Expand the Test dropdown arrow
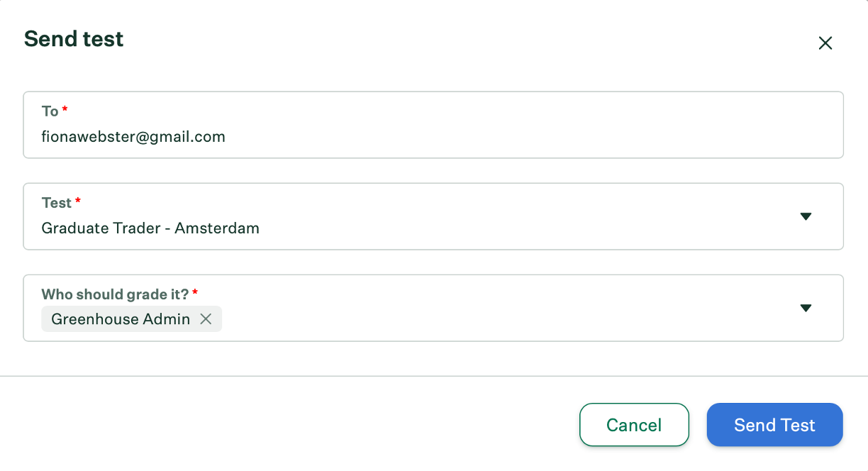This screenshot has width=868, height=471. [x=806, y=216]
